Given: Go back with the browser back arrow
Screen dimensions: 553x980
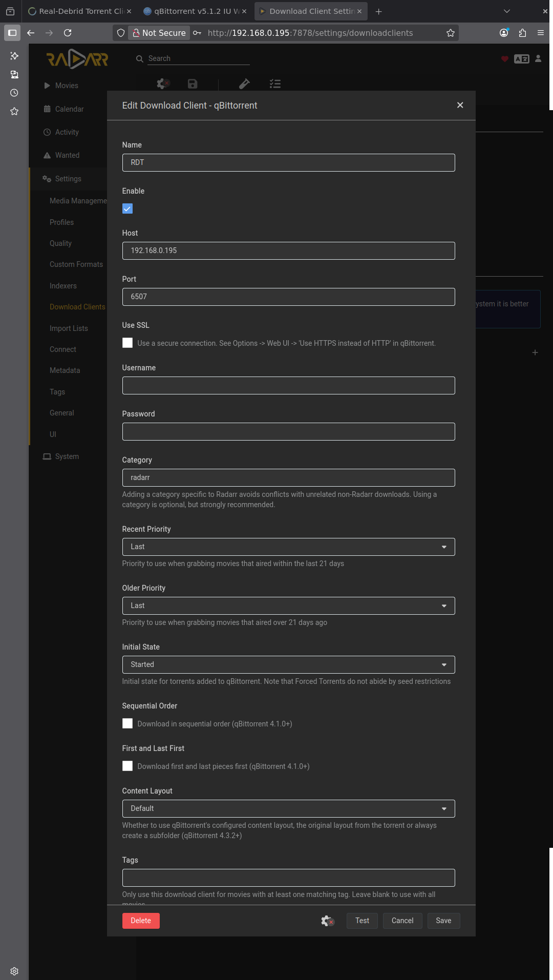Looking at the screenshot, I should click(x=31, y=33).
